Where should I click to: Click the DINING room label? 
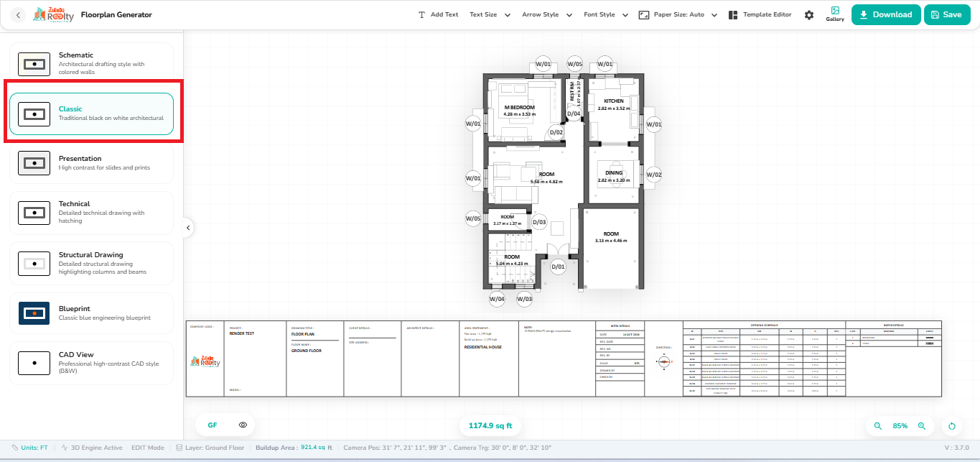[x=614, y=176]
